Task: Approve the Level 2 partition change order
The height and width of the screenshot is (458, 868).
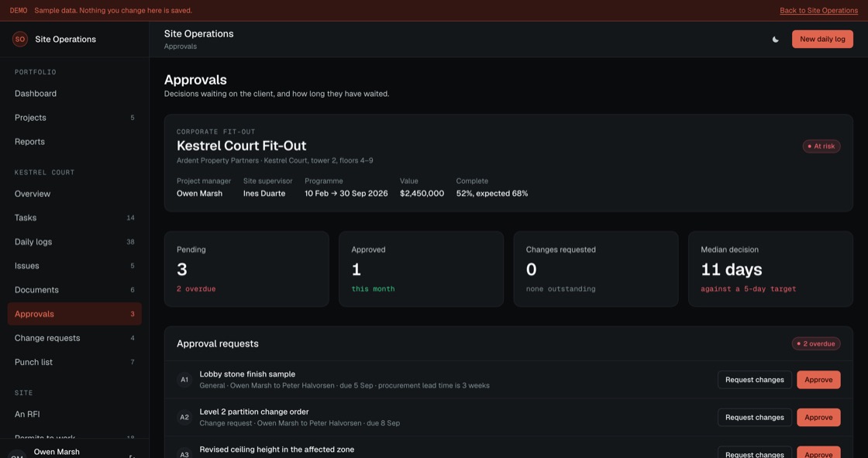Action: click(818, 418)
